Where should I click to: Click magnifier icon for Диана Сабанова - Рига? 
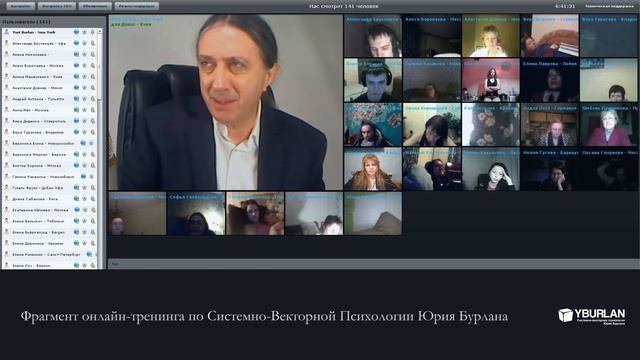point(93,199)
